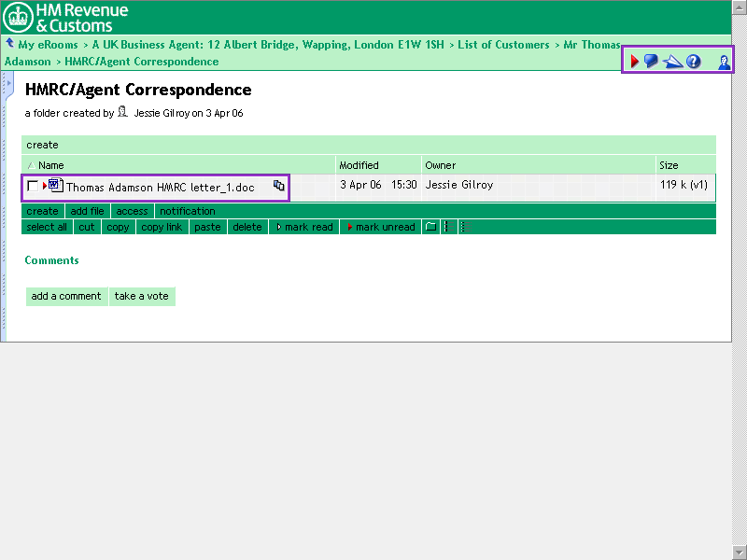Open the create menu above the file list
Image resolution: width=747 pixels, height=560 pixels.
[x=42, y=145]
